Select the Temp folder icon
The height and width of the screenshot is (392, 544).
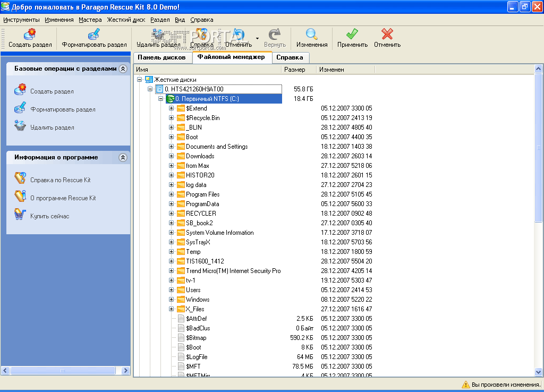pos(181,251)
